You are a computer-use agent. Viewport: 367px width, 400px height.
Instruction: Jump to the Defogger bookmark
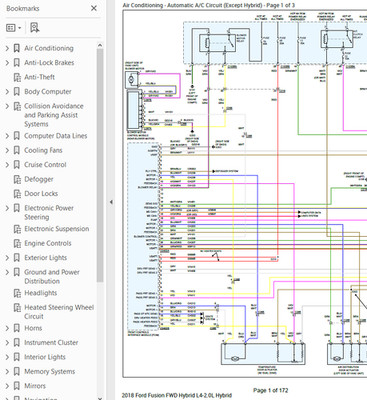[x=39, y=179]
